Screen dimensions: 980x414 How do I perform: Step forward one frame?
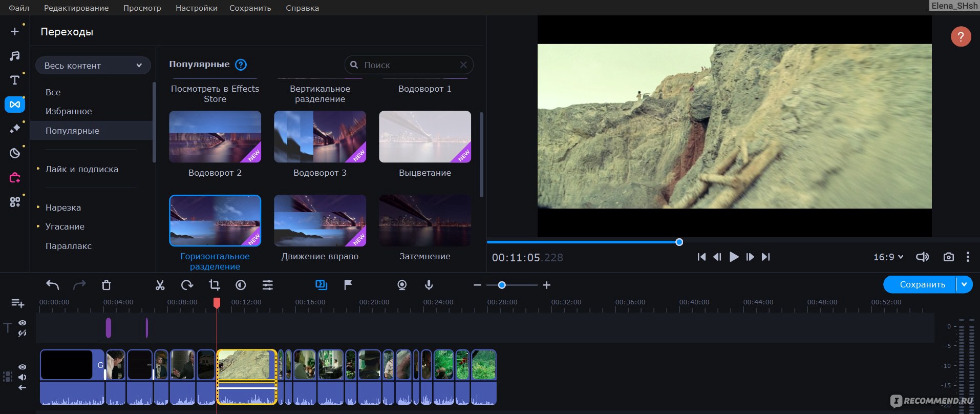750,257
